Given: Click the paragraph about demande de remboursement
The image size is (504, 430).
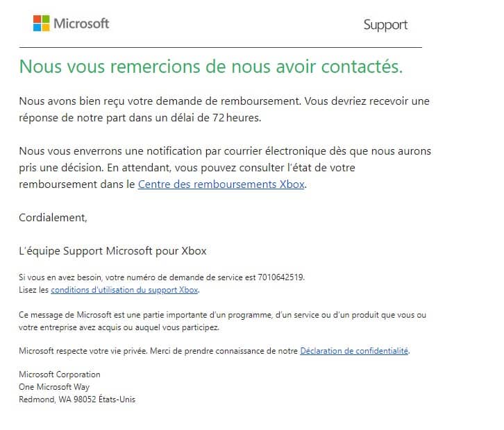Looking at the screenshot, I should [224, 110].
